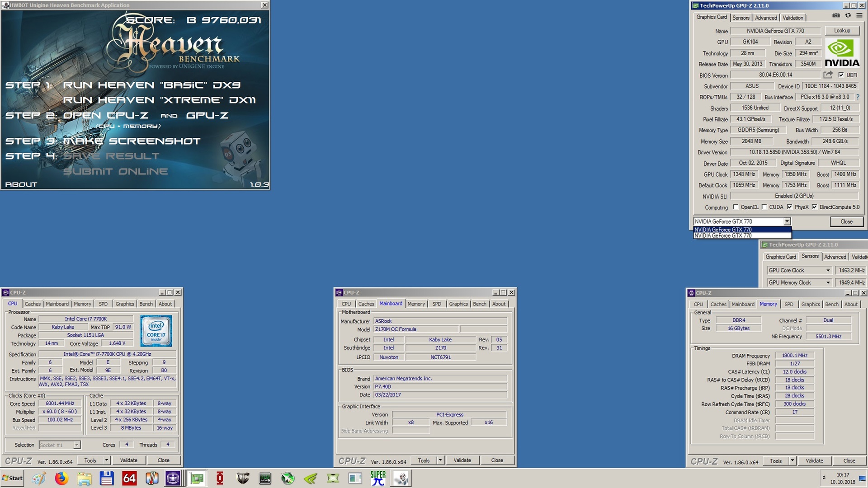Viewport: 868px width, 488px height.
Task: Open About tab in middle CPU-Z window
Action: (499, 304)
